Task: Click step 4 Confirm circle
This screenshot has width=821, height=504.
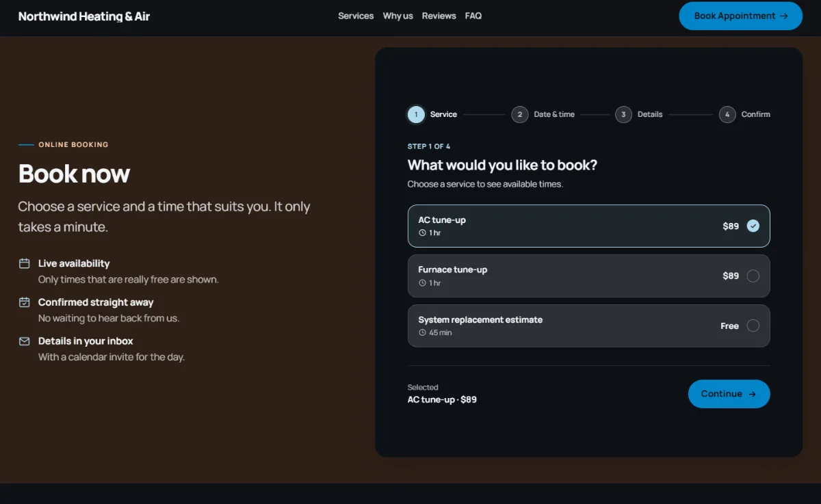Action: tap(727, 114)
